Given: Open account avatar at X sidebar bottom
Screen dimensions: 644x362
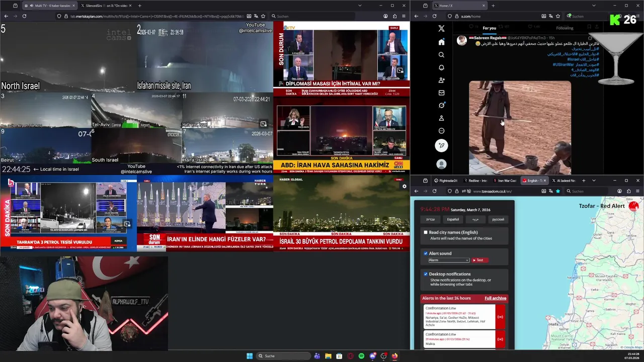Looking at the screenshot, I should point(441,164).
